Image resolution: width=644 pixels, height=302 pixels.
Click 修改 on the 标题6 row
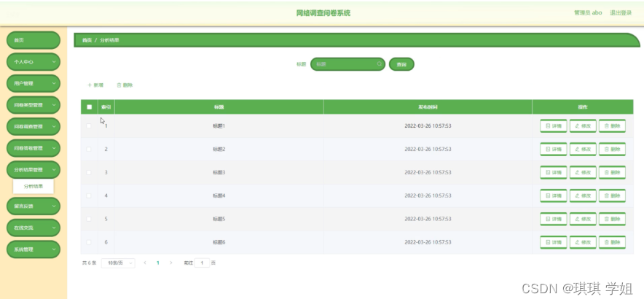tap(583, 242)
